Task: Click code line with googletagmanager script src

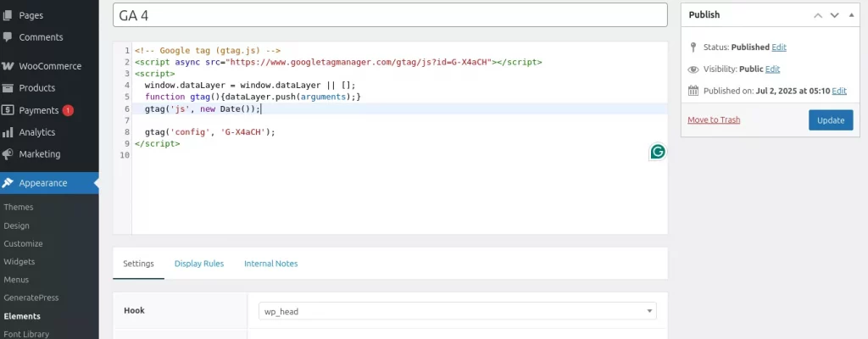Action: [338, 62]
